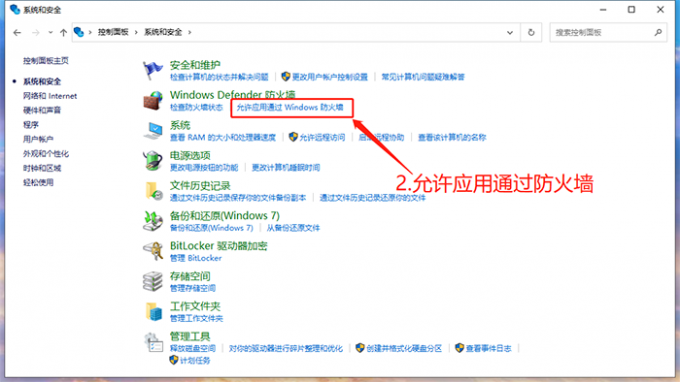Open 允许应用通过 Windows 防火墙

[x=290, y=107]
